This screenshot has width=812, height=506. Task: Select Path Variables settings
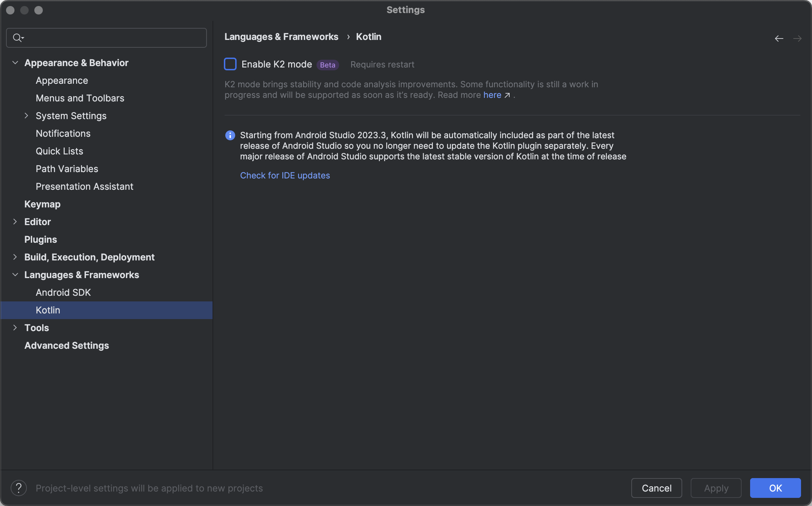[67, 169]
